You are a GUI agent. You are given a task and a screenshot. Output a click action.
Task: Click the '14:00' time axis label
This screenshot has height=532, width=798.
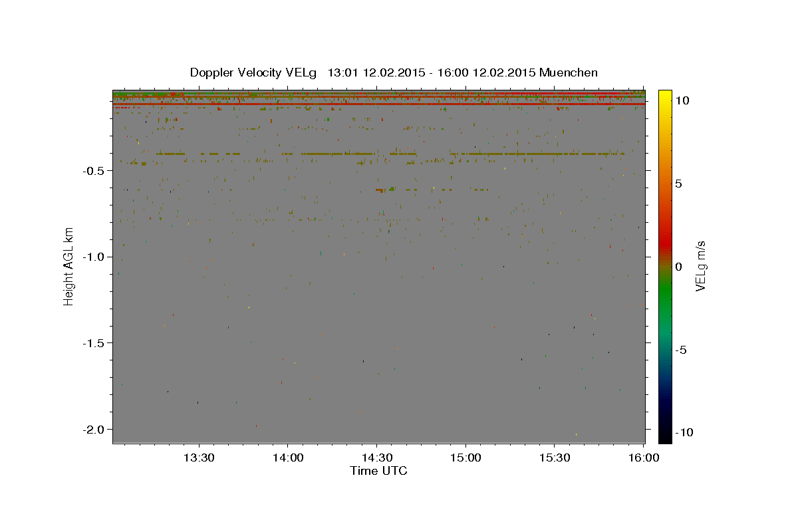(x=287, y=458)
